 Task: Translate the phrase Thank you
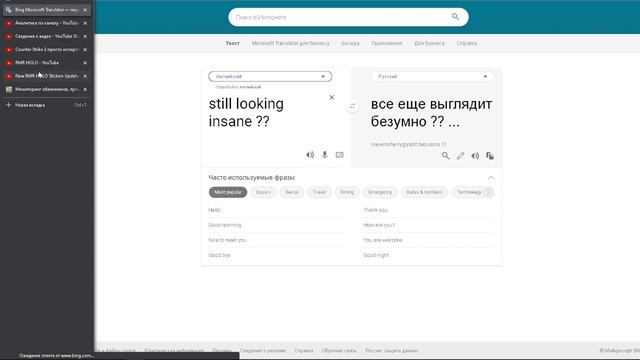point(375,210)
